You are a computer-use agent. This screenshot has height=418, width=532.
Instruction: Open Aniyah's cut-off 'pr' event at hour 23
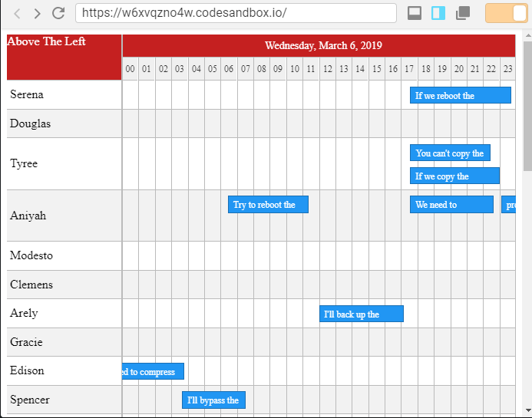pyautogui.click(x=509, y=205)
